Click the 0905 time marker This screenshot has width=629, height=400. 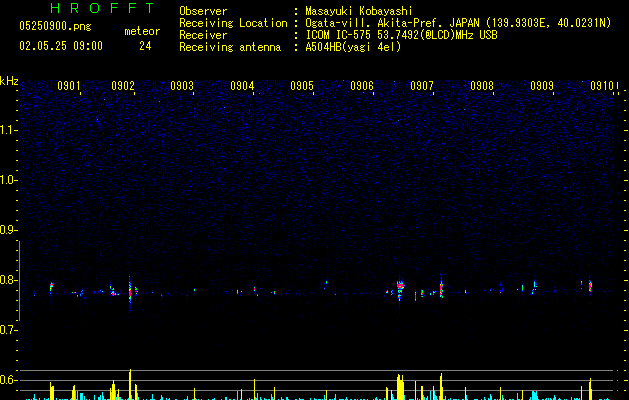pos(302,86)
